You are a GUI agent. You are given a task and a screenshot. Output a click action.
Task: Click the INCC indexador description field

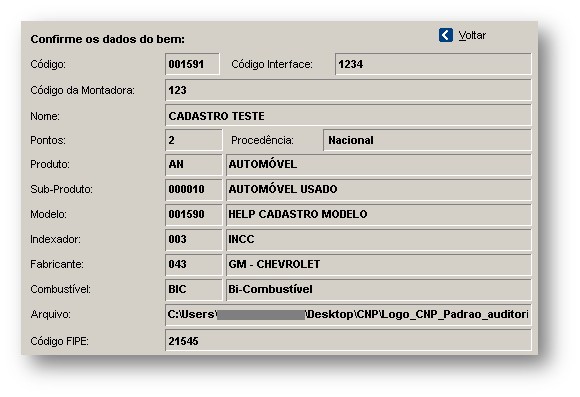379,239
